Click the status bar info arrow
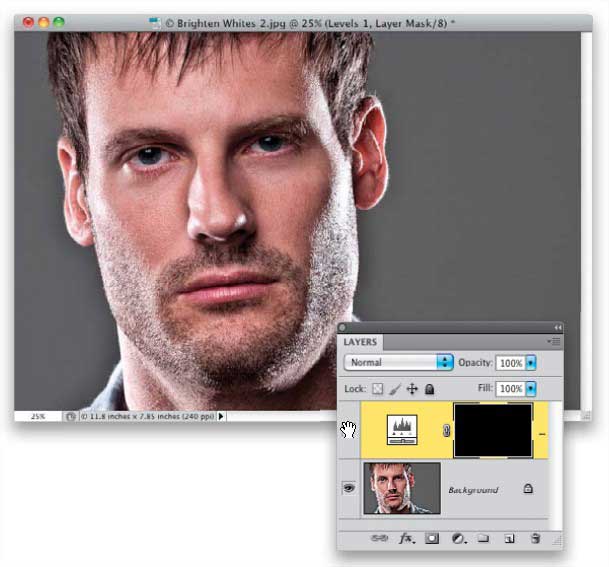This screenshot has width=609, height=567. pos(221,416)
